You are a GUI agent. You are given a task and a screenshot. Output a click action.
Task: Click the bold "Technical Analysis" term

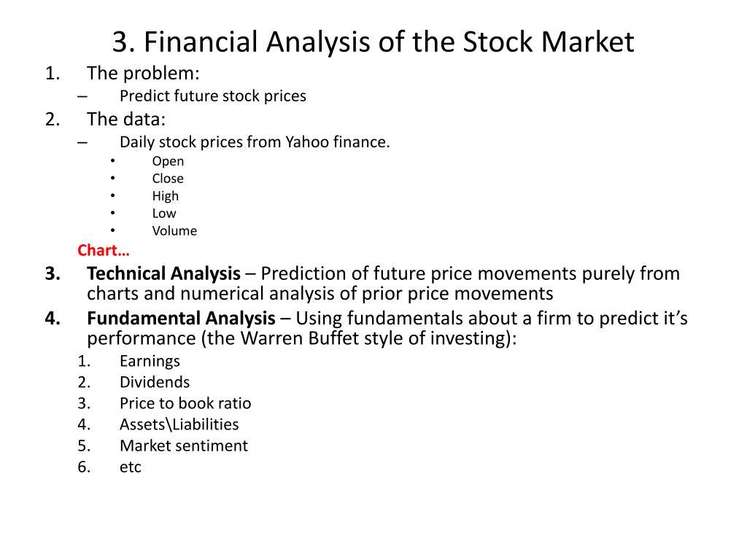(x=163, y=274)
